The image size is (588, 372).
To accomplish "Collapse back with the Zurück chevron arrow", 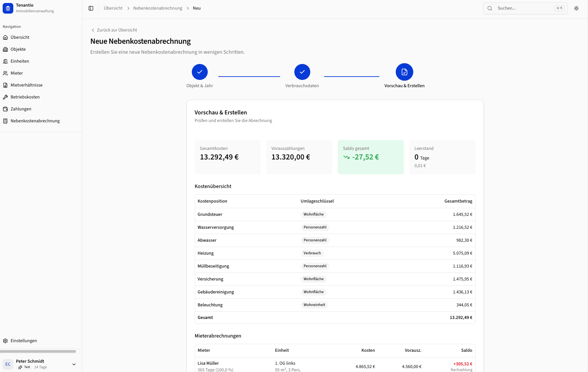I will [93, 30].
